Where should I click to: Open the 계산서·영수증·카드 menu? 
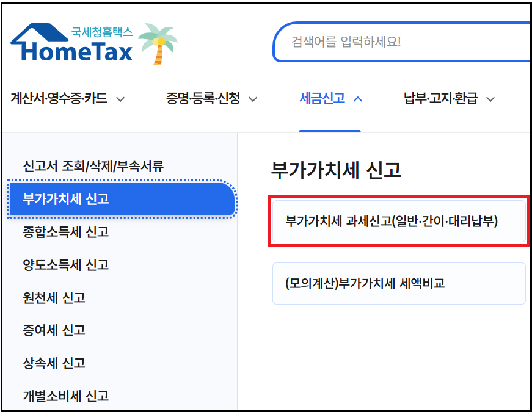coord(59,99)
